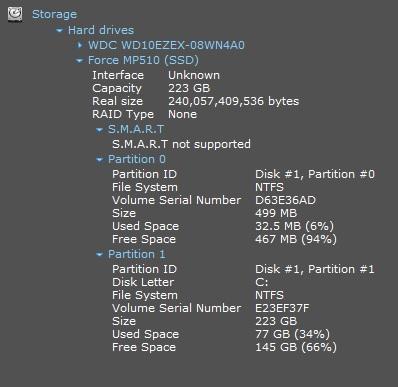Click the Storage hard drive icon
398x387 pixels.
pos(15,14)
